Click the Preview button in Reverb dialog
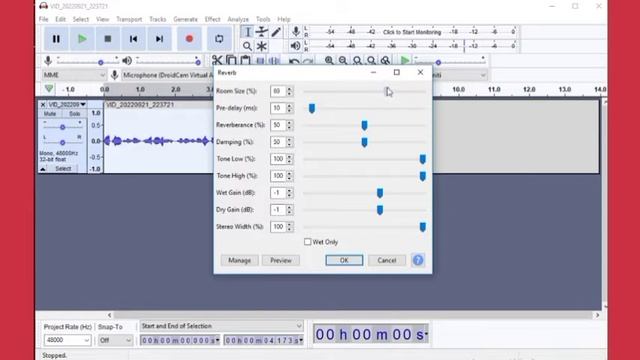This screenshot has height=360, width=640. [281, 260]
